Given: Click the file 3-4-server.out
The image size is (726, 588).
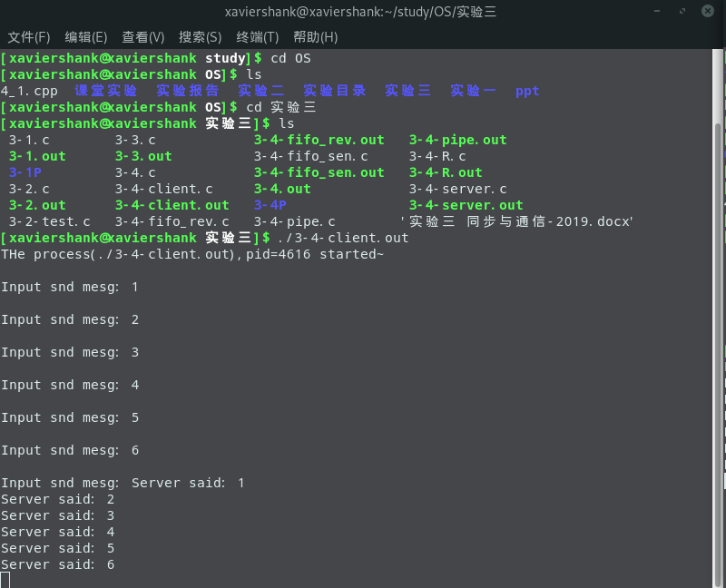Looking at the screenshot, I should tap(466, 205).
